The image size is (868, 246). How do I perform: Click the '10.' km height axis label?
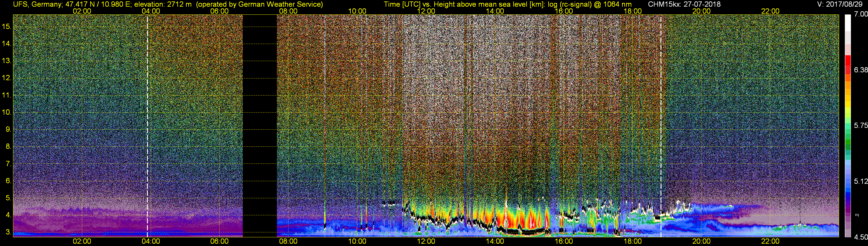7,112
